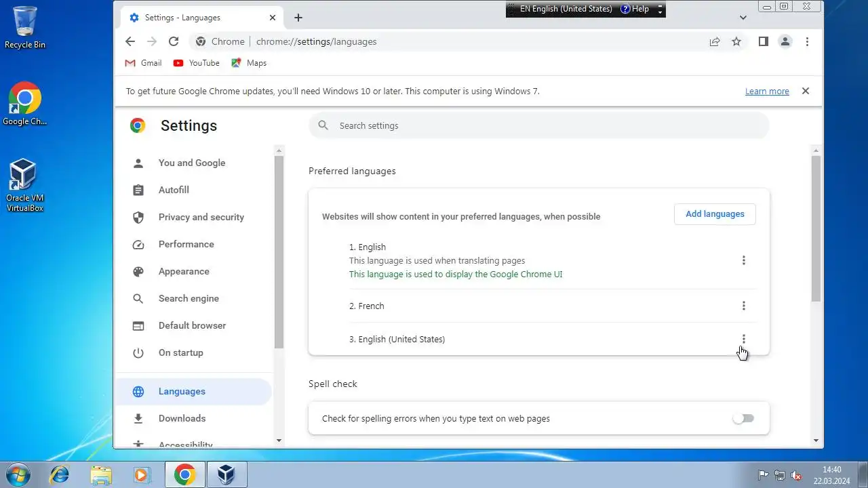Select Google Chrome desktop shortcut
Image resolution: width=868 pixels, height=488 pixels.
pos(25,104)
